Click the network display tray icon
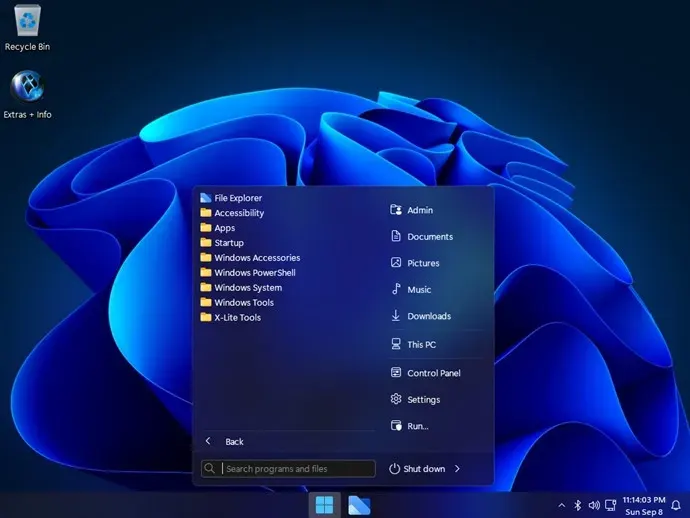Screen dimensions: 690x518 click(x=611, y=505)
